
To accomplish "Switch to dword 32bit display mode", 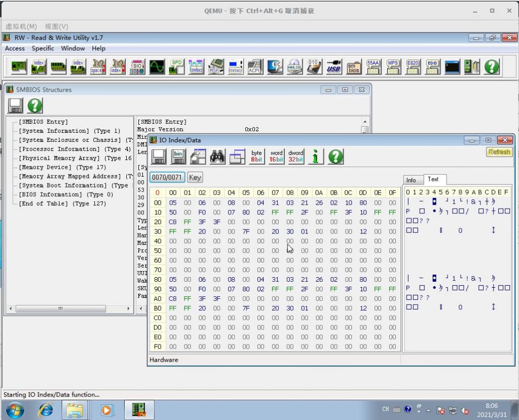I will tap(296, 157).
